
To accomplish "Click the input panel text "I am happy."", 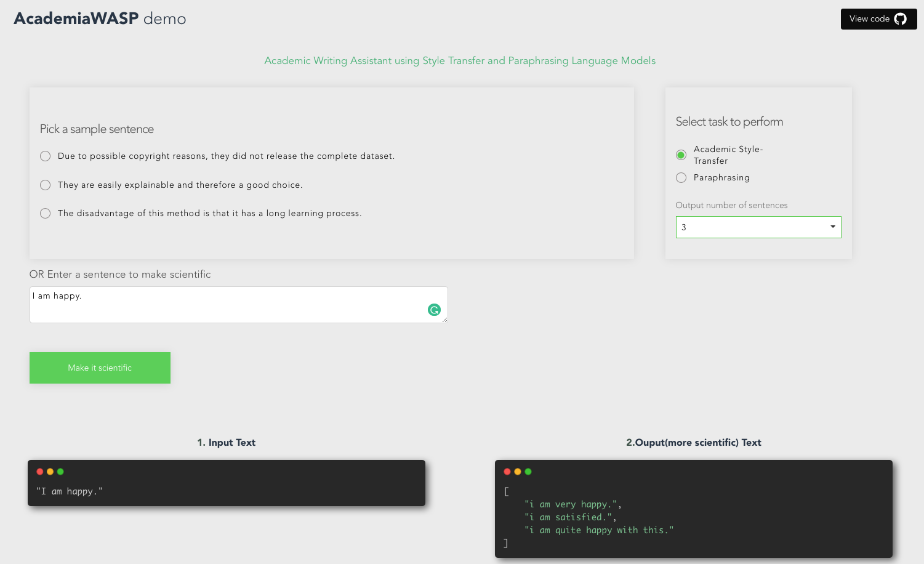I will point(70,491).
